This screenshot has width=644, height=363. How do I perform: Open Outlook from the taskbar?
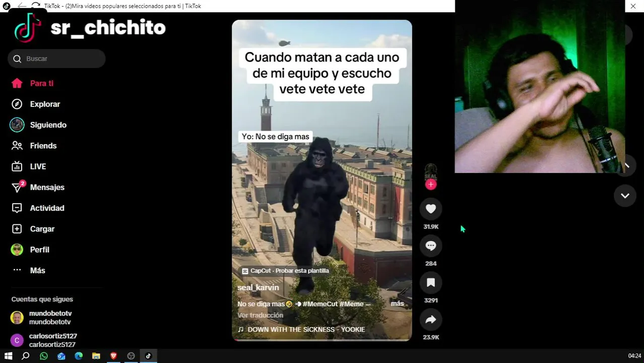61,356
